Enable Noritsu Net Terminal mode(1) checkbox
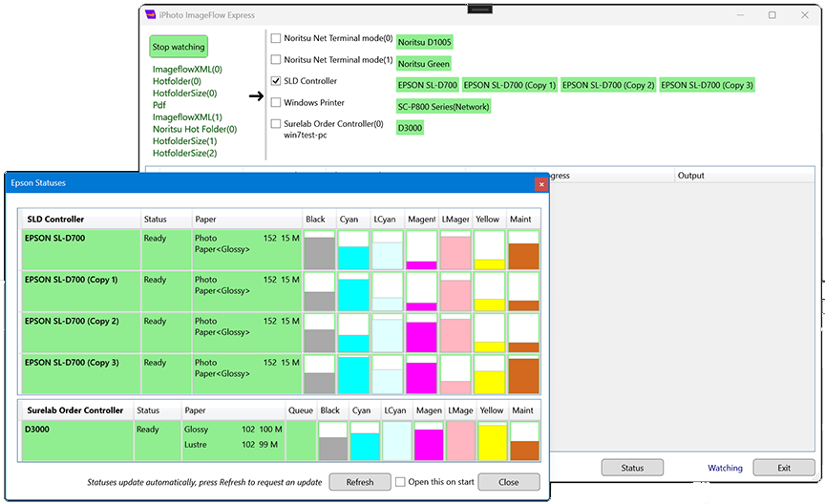Viewport: 825px width, 504px height. tap(276, 59)
